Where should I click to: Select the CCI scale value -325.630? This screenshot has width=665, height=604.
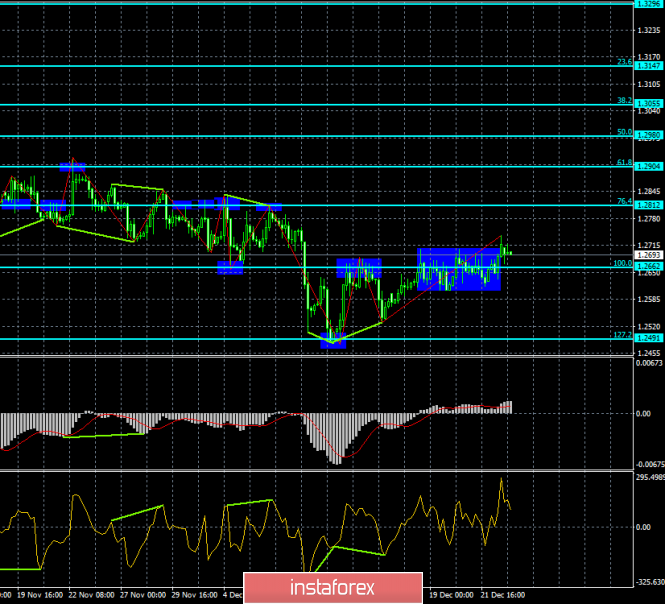click(x=649, y=582)
